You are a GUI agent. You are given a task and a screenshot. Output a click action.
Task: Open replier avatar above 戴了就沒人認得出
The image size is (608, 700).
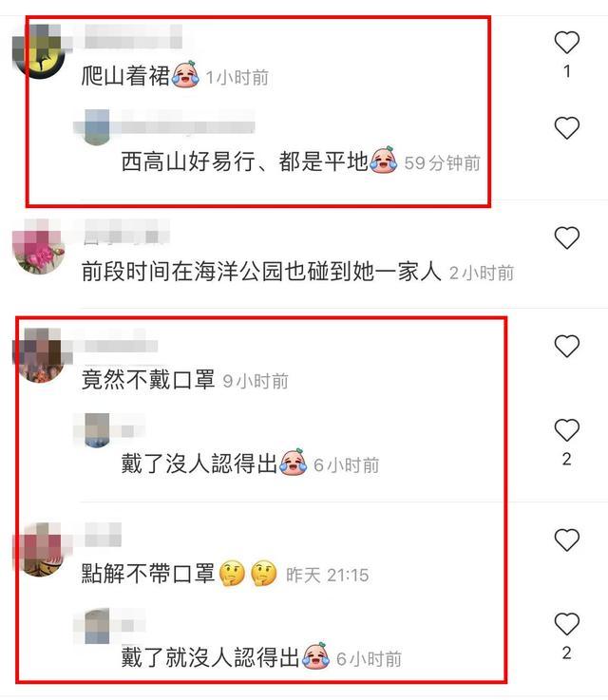(x=97, y=626)
